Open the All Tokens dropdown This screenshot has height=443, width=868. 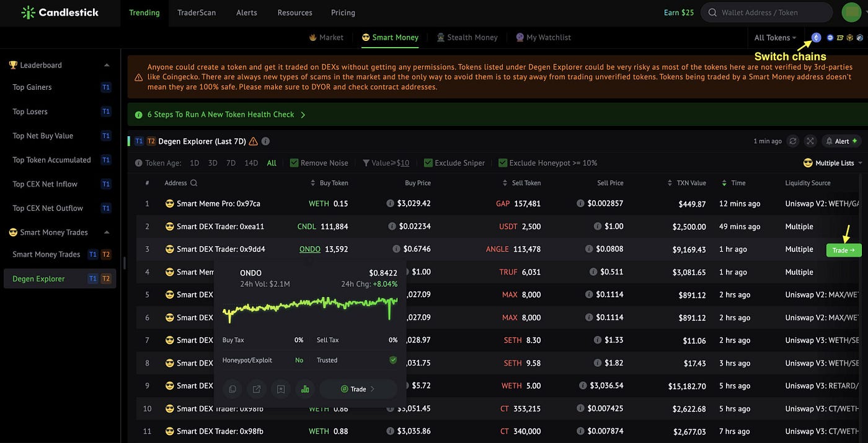tap(775, 38)
